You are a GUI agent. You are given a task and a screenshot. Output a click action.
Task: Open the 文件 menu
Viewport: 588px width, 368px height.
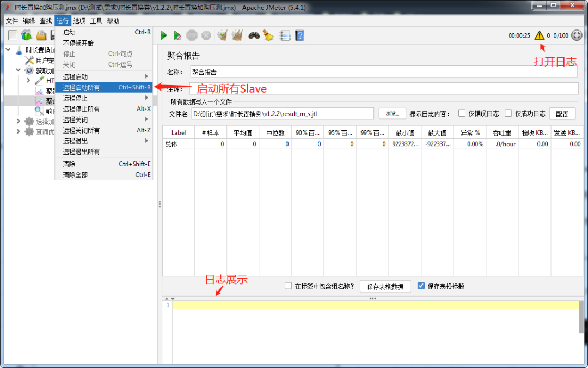(x=12, y=21)
